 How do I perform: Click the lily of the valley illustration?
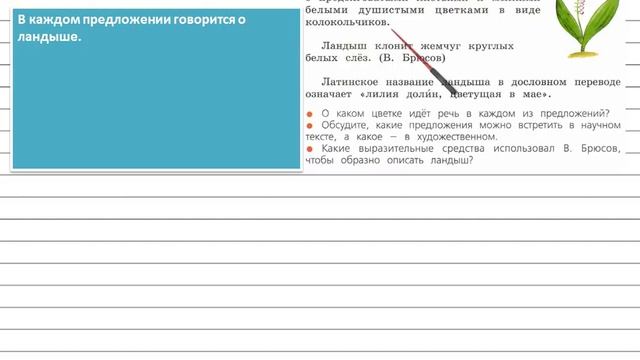coord(588,29)
